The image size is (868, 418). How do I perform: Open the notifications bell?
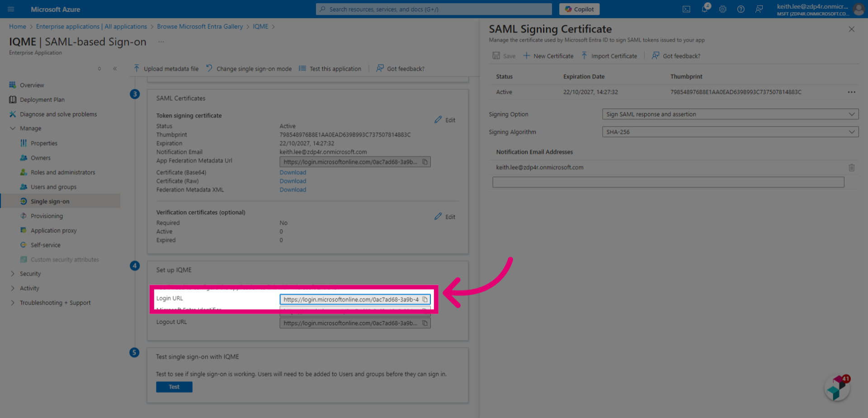[x=705, y=9]
